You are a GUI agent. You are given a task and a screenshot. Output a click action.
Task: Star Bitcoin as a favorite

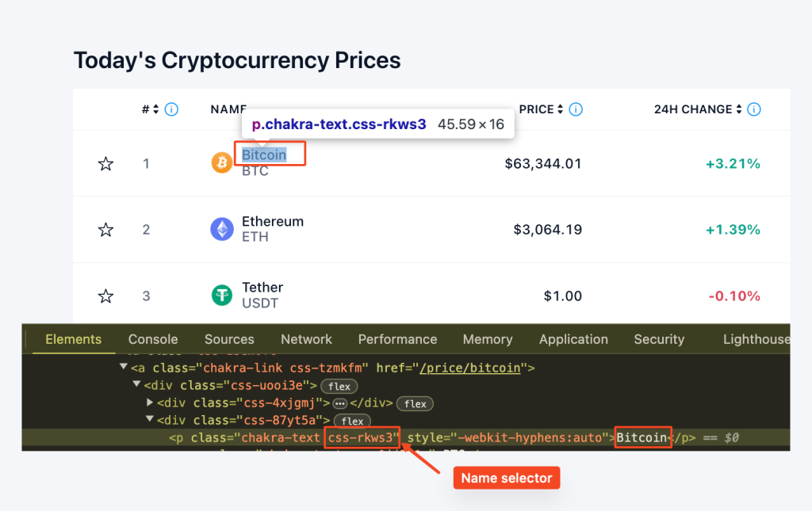tap(105, 164)
